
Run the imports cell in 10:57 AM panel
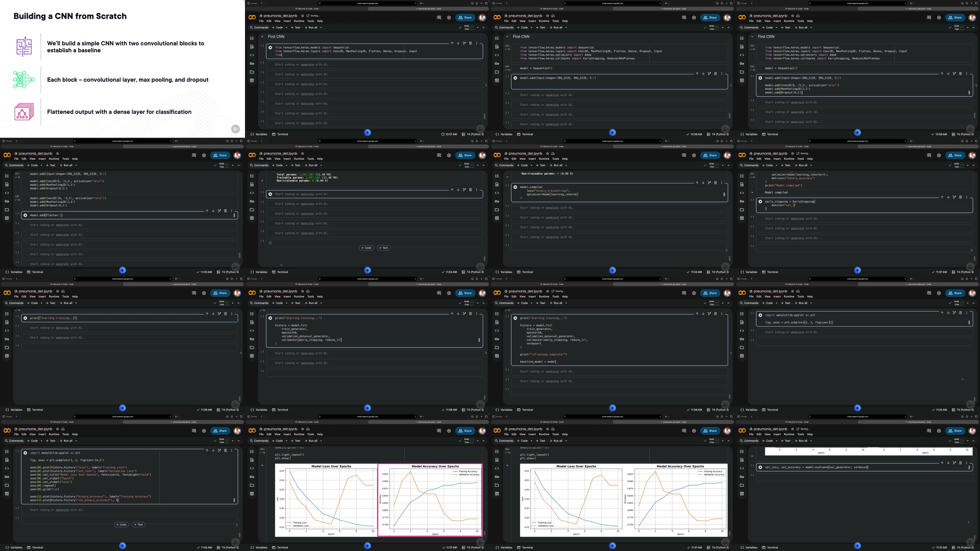click(270, 47)
